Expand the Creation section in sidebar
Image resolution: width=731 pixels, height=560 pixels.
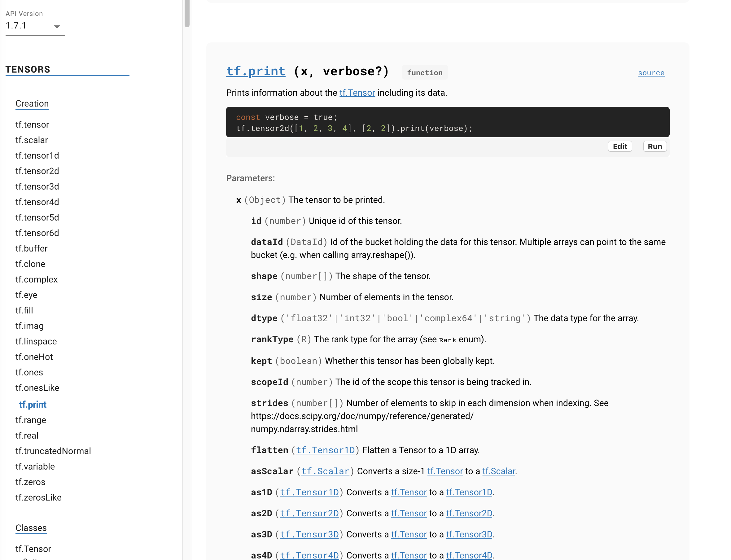(x=32, y=104)
